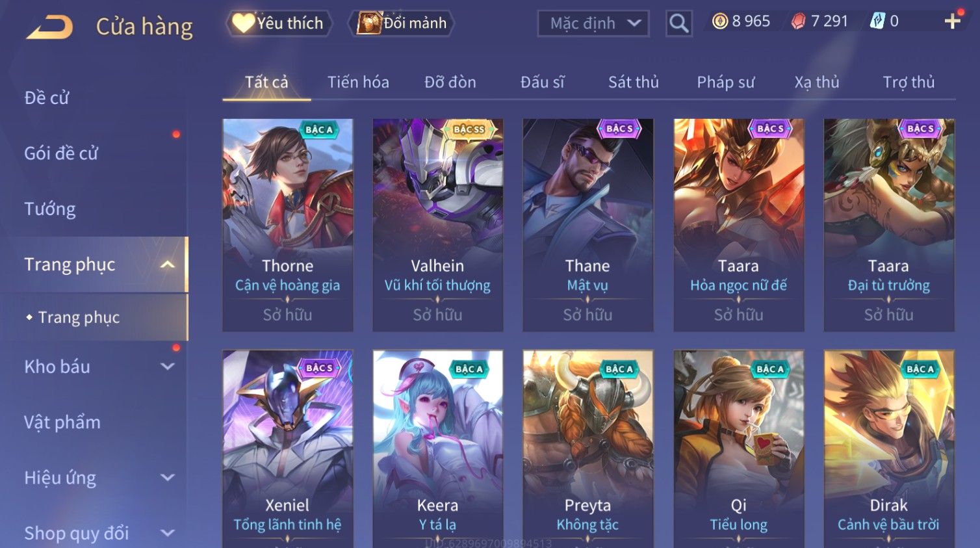Image resolution: width=980 pixels, height=548 pixels.
Task: Switch to the Tiến hóa tab
Action: [x=358, y=83]
